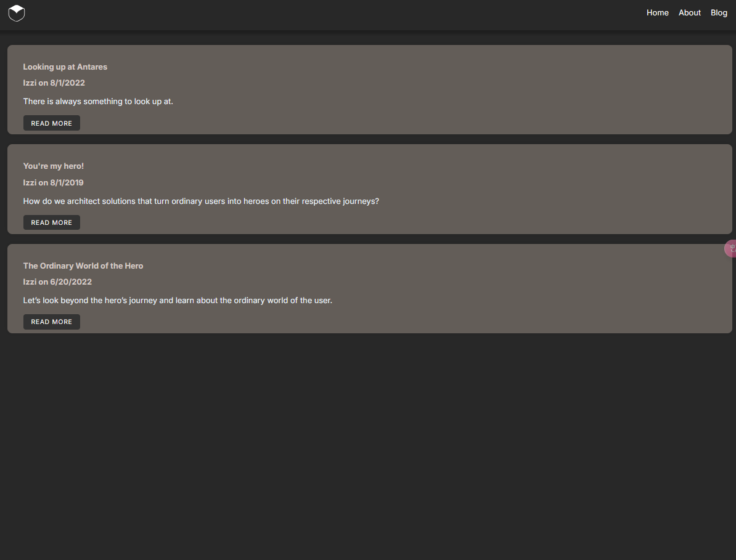This screenshot has width=736, height=560.
Task: Go to the Home page
Action: click(x=657, y=13)
